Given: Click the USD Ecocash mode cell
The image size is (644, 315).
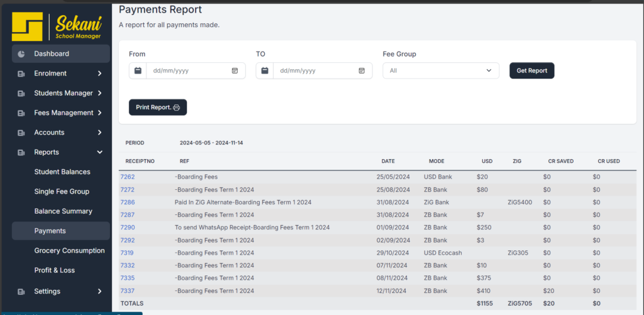Looking at the screenshot, I should pyautogui.click(x=443, y=253).
